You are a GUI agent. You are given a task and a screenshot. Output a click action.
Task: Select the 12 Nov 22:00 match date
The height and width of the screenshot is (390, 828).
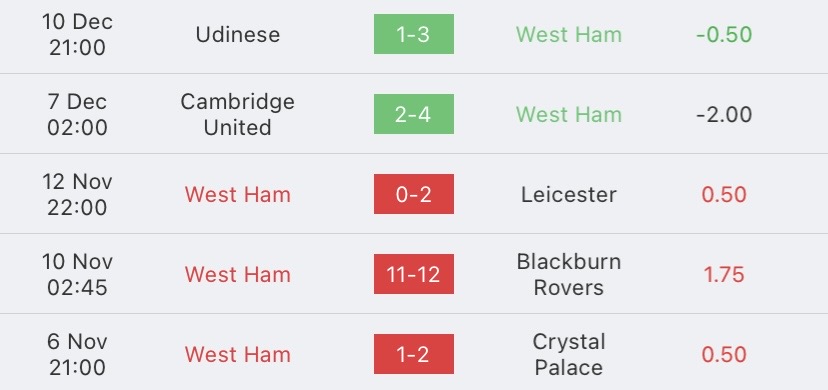pyautogui.click(x=77, y=194)
